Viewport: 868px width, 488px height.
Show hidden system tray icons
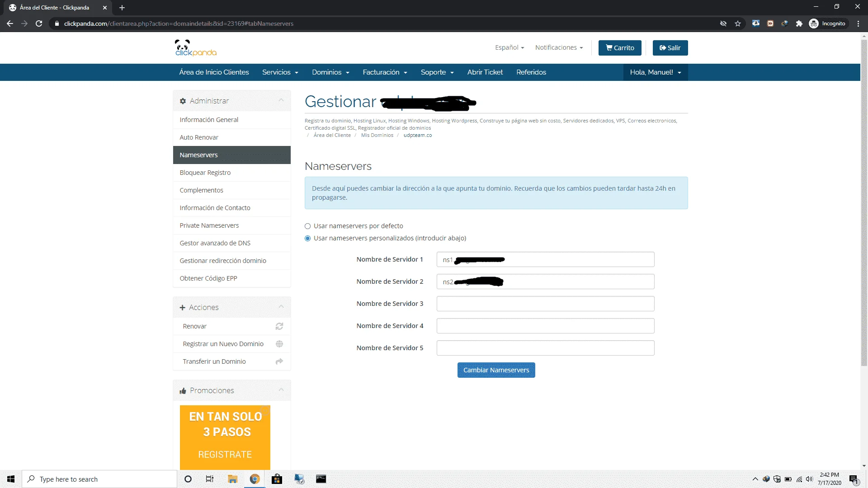(755, 479)
